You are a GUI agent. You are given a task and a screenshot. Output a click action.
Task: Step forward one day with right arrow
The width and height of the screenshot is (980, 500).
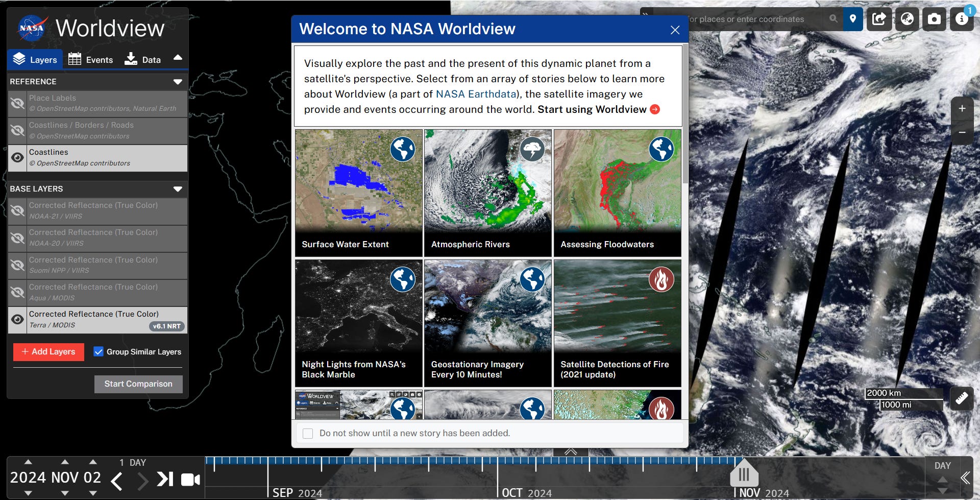coord(143,481)
